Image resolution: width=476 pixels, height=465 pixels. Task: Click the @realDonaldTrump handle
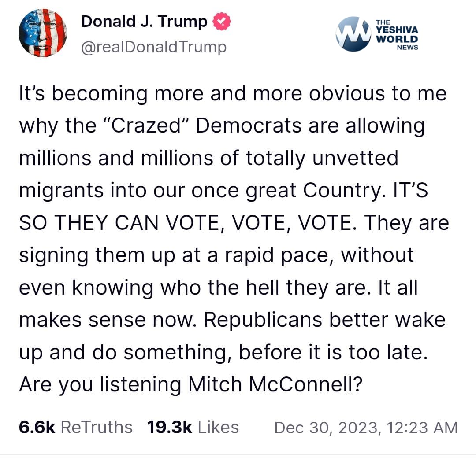click(154, 47)
